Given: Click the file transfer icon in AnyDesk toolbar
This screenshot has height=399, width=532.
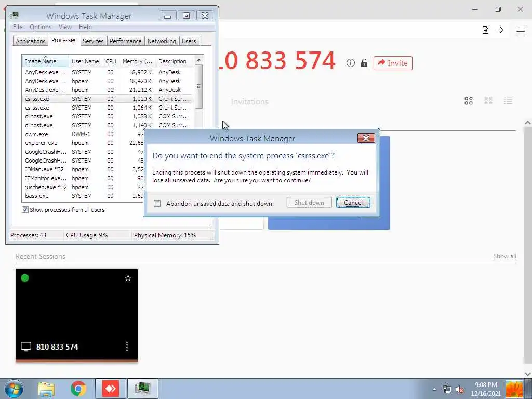Looking at the screenshot, I should click(486, 30).
